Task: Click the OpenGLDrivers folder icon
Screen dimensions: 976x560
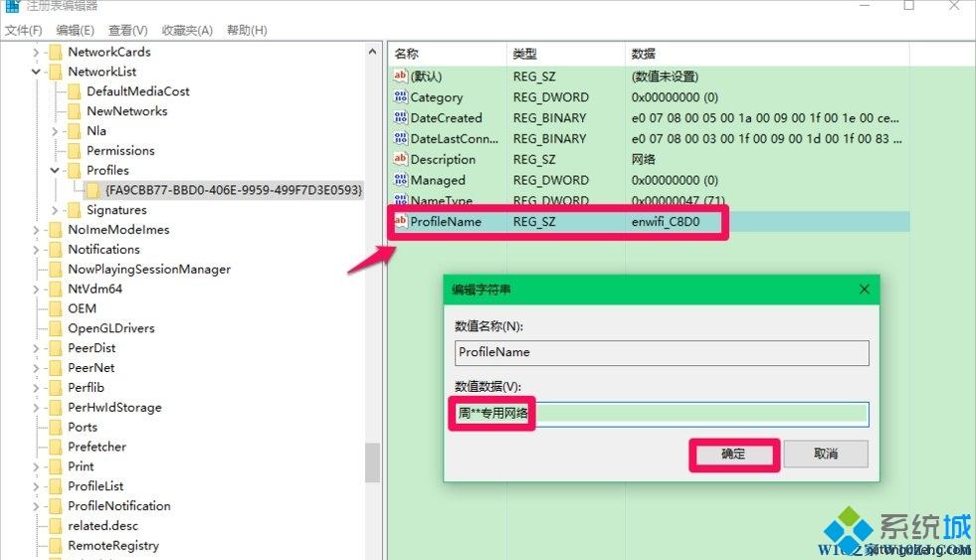Action: click(x=56, y=328)
